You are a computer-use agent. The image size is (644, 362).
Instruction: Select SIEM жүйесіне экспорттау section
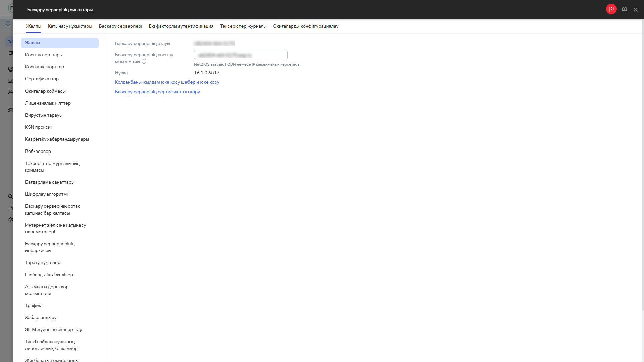click(54, 330)
